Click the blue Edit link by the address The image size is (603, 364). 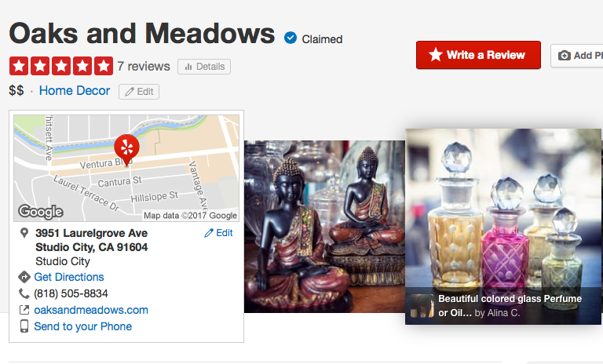pyautogui.click(x=218, y=233)
